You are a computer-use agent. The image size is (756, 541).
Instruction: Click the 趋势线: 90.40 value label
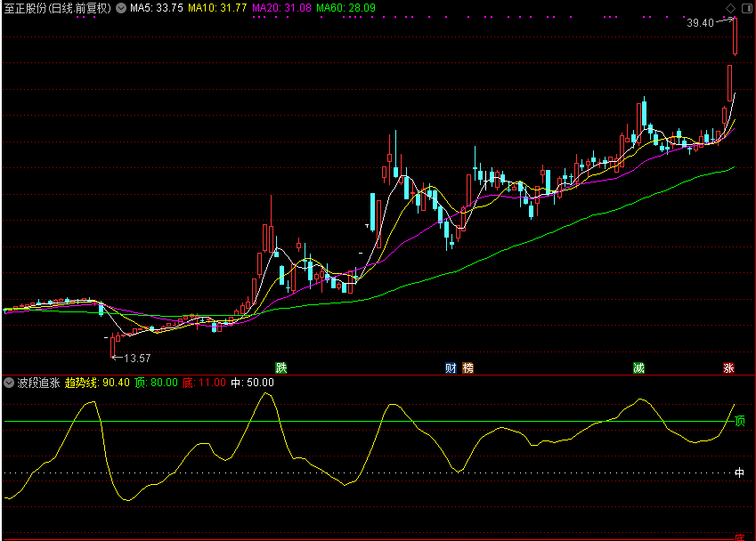coord(97,383)
